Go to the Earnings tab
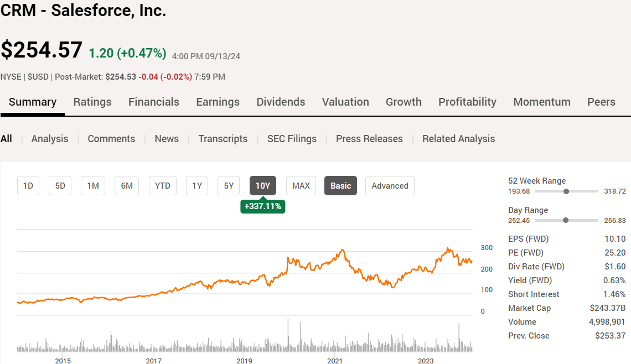 click(x=218, y=102)
